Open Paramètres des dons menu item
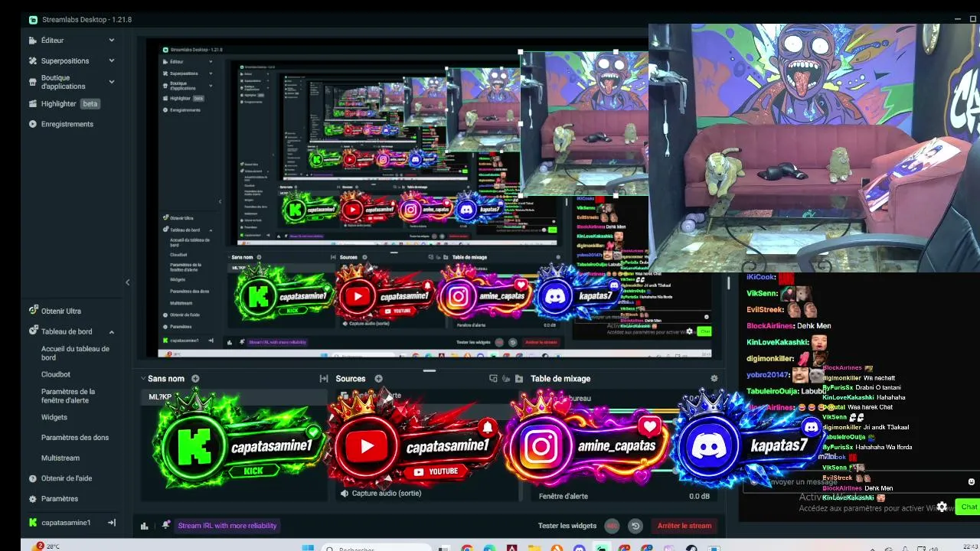 pos(75,438)
